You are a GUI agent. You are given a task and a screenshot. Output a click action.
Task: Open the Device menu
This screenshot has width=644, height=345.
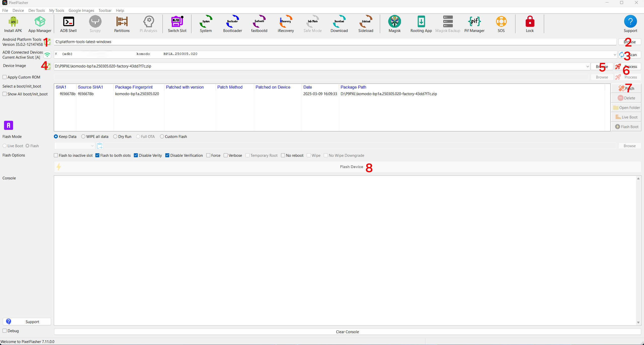coord(18,10)
